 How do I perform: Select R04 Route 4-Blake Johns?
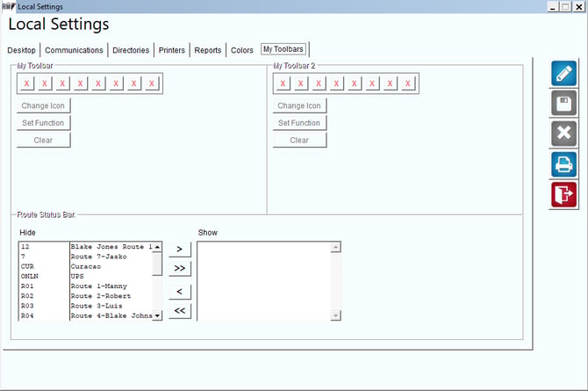pyautogui.click(x=86, y=315)
